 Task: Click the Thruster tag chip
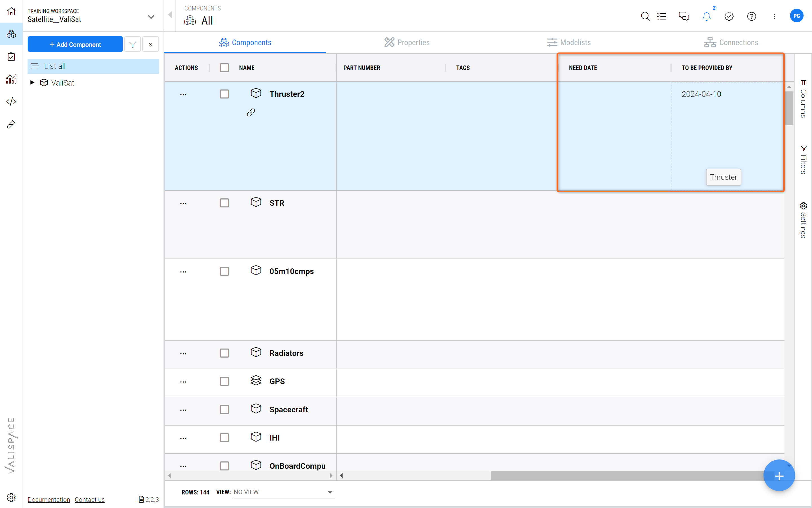[723, 177]
